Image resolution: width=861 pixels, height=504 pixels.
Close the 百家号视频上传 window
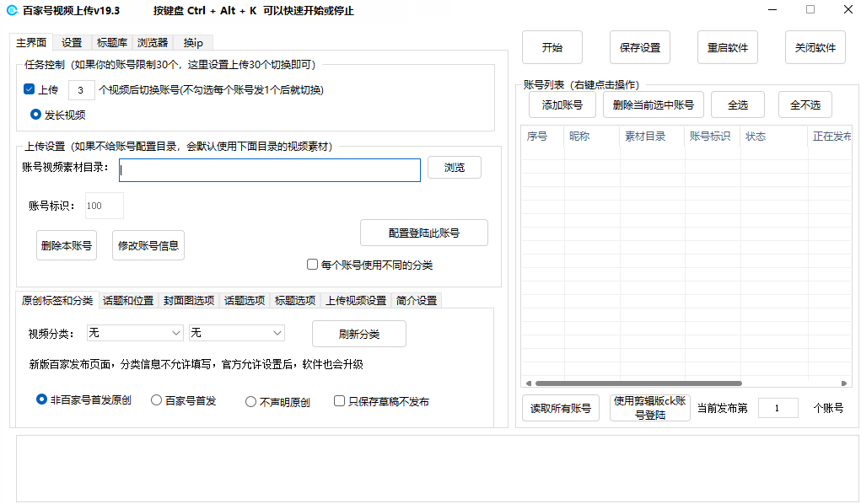[848, 9]
